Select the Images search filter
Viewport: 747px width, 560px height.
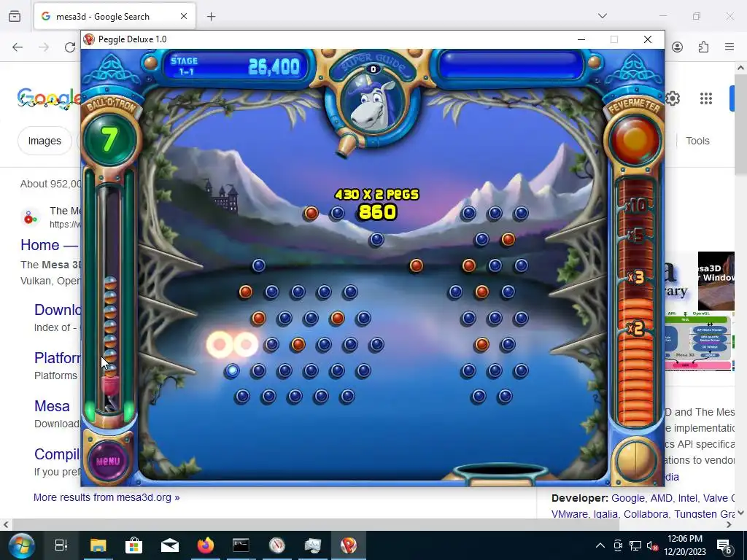click(44, 141)
